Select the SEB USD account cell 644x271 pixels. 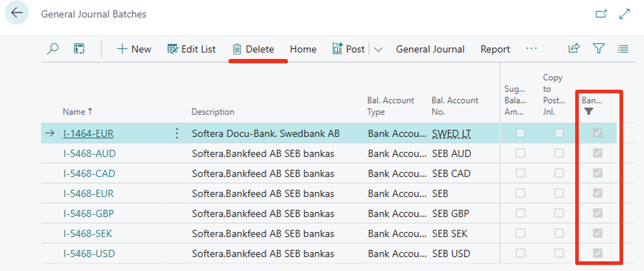coord(451,254)
